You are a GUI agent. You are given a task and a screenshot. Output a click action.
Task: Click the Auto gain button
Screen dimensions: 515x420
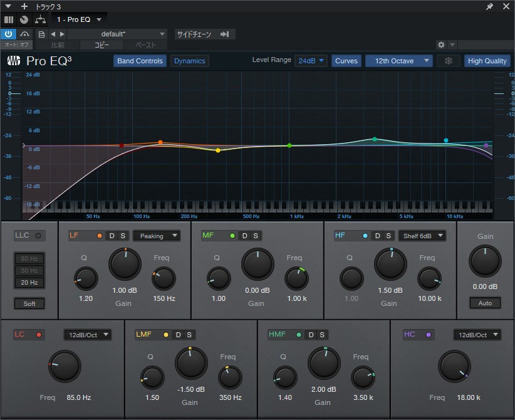click(x=485, y=303)
